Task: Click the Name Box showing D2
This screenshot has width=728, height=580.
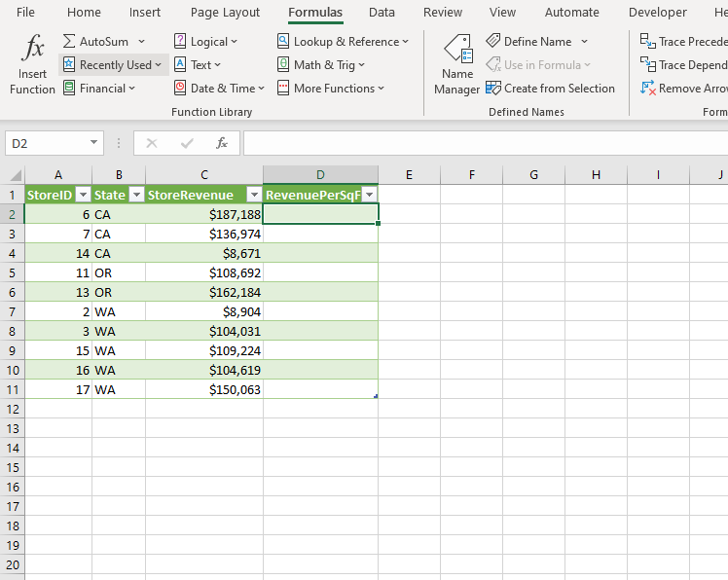Action: pyautogui.click(x=47, y=143)
